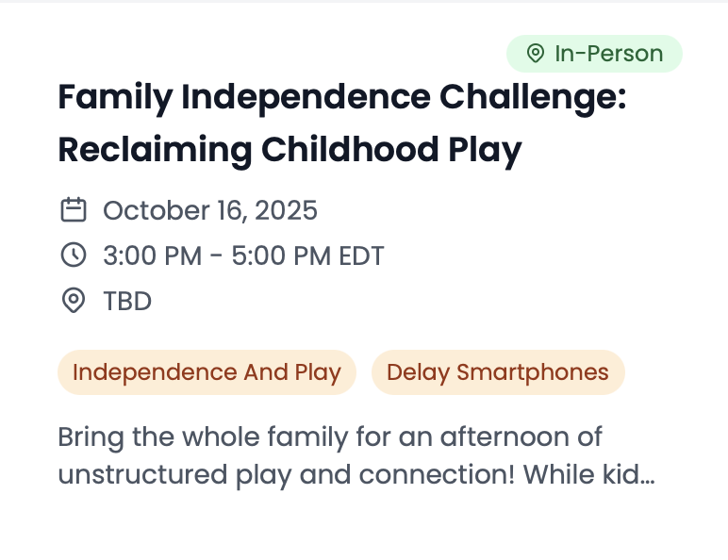The height and width of the screenshot is (560, 728).
Task: Select the In-Person badge label
Action: (x=608, y=54)
